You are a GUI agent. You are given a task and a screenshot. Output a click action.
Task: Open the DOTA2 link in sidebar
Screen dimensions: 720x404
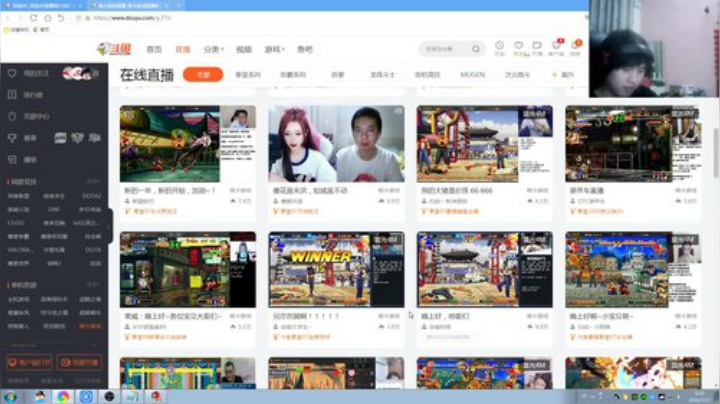point(92,196)
